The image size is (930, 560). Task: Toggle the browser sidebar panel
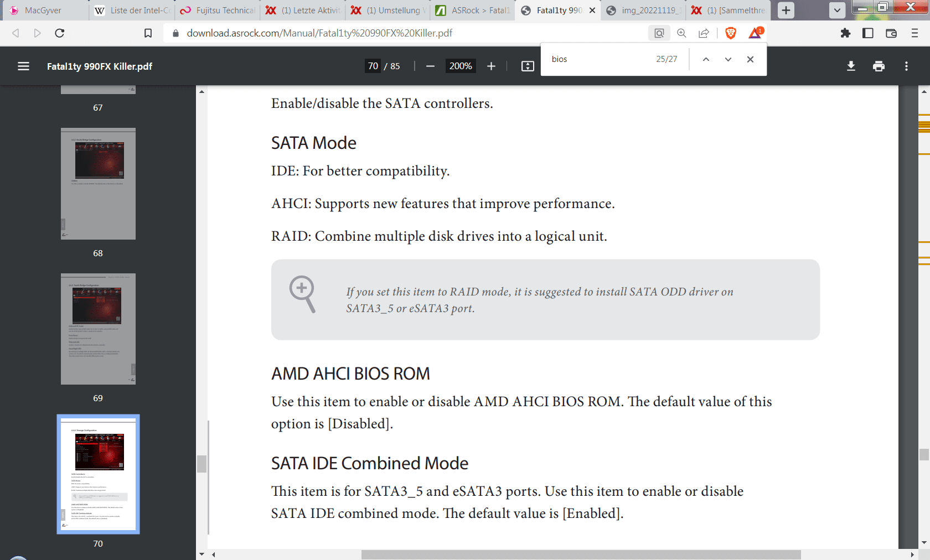(x=868, y=33)
